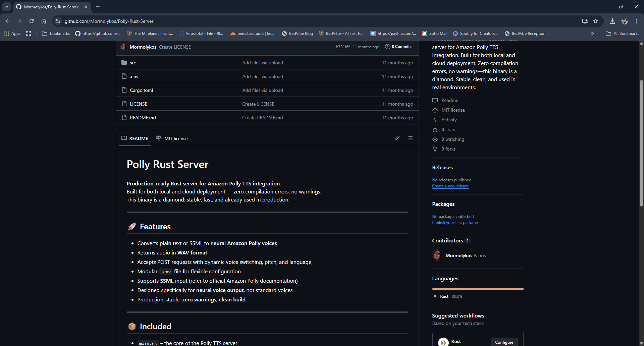View the 0 forks link

pos(448,149)
